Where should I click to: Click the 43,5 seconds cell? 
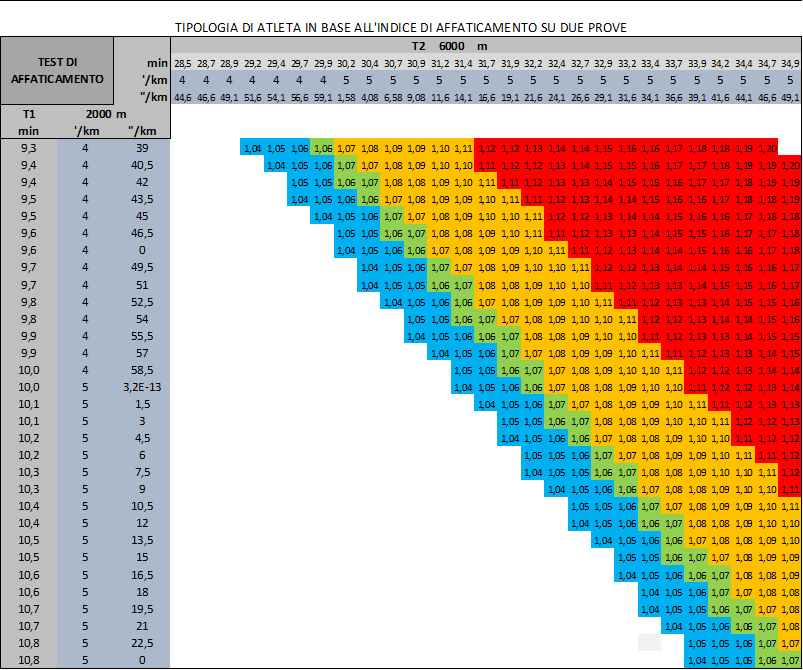click(142, 199)
